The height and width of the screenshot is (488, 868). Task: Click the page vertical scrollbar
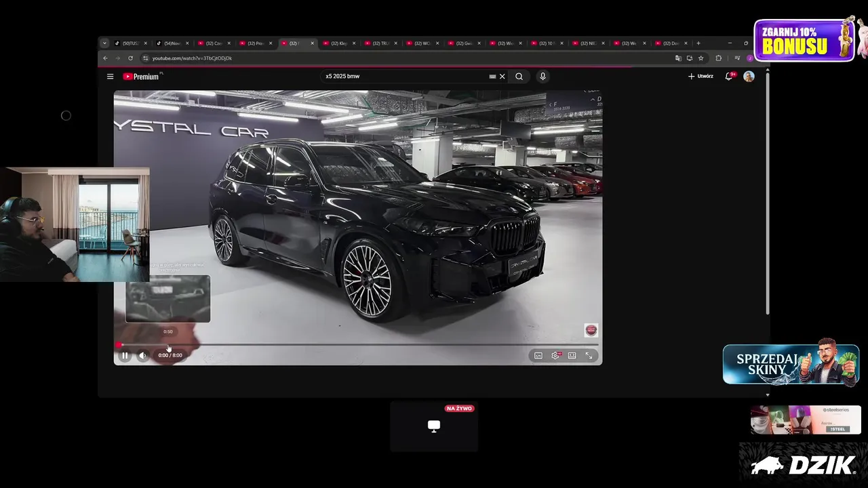pyautogui.click(x=768, y=193)
